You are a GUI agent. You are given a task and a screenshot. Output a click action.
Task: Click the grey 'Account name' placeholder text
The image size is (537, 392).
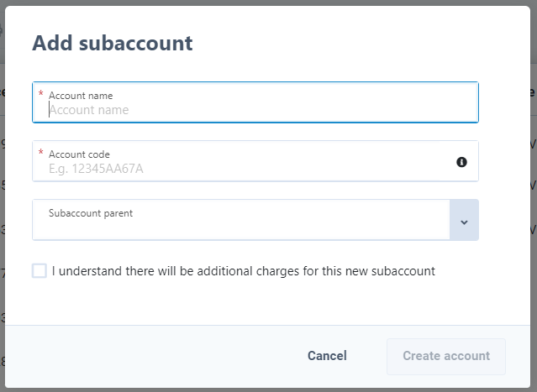[x=89, y=110]
